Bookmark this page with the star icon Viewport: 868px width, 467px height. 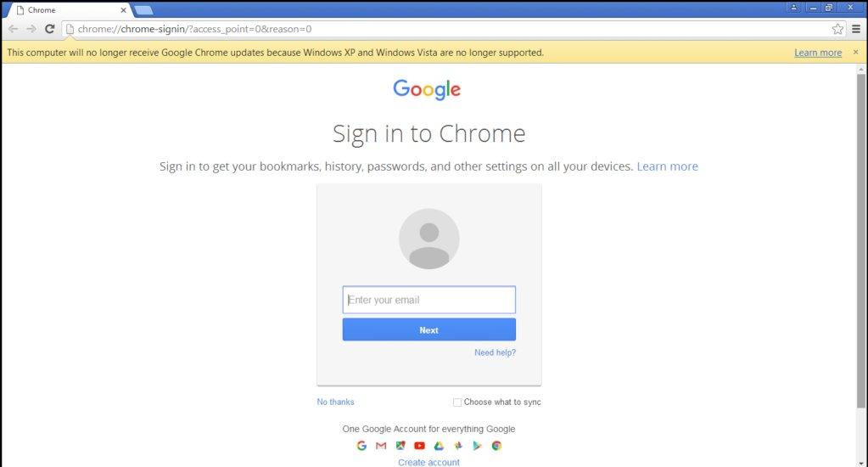(837, 29)
